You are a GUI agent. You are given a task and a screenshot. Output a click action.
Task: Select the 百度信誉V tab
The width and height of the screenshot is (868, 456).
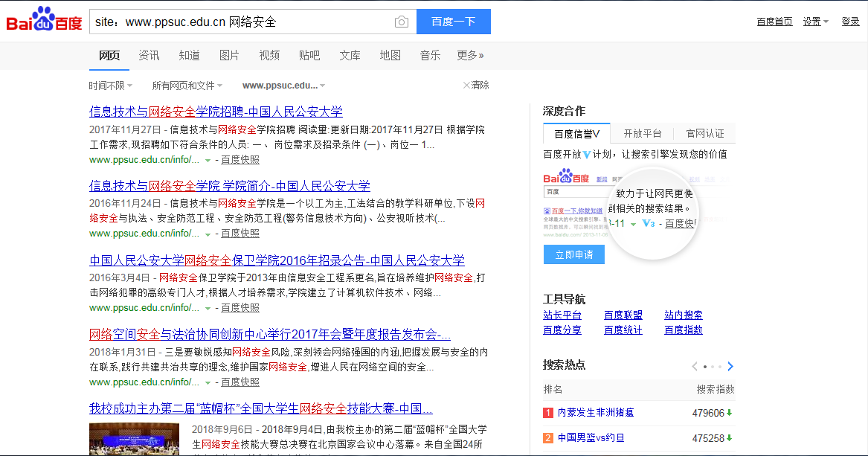point(577,134)
